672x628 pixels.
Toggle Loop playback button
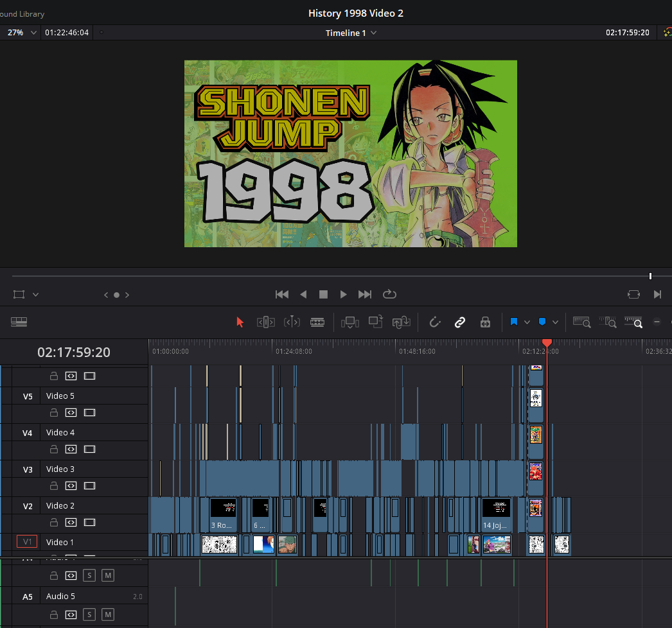[389, 294]
